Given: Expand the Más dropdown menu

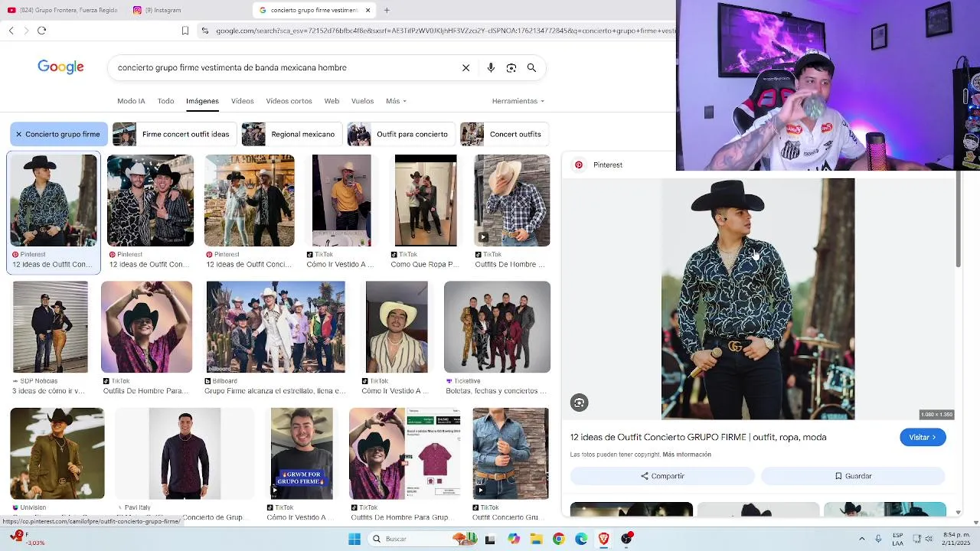Looking at the screenshot, I should (396, 101).
